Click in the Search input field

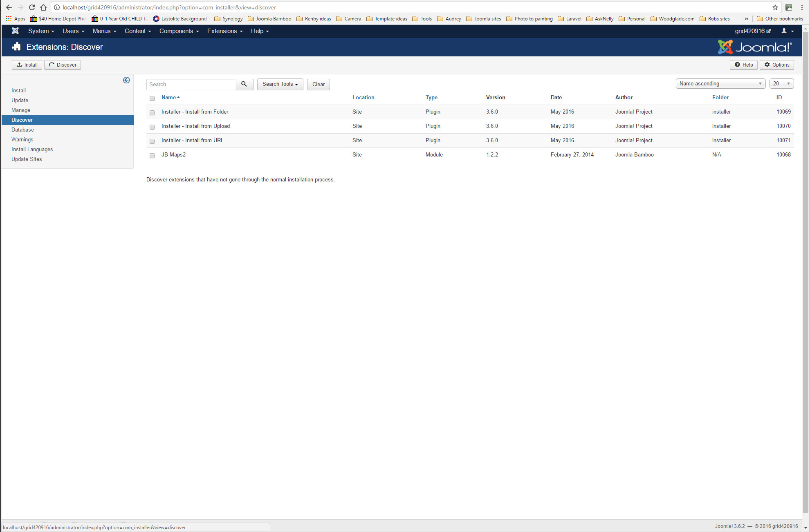click(x=191, y=84)
